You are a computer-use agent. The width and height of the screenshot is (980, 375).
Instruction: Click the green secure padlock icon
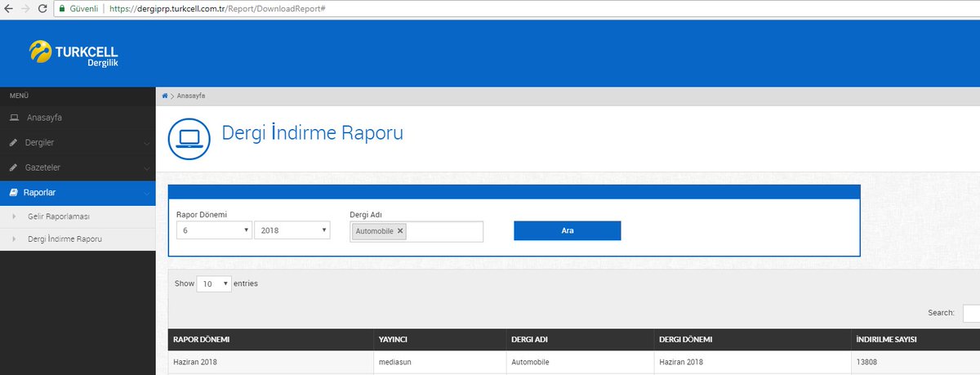point(61,7)
